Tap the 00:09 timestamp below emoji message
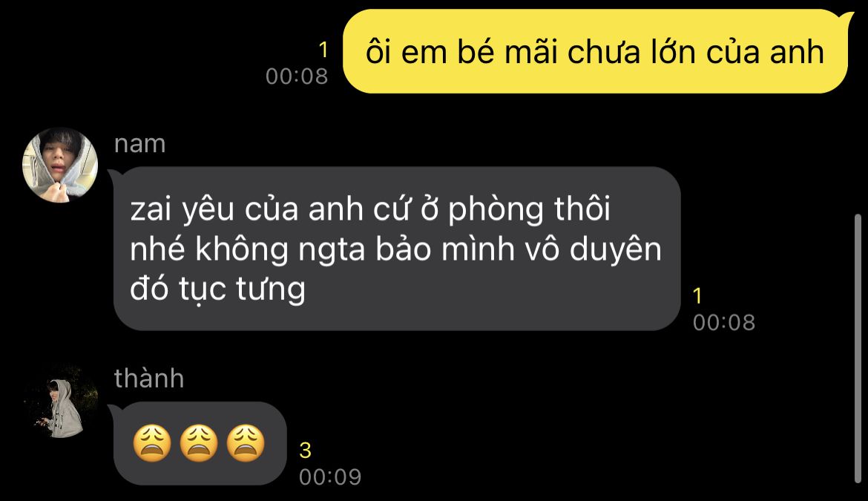Image resolution: width=868 pixels, height=501 pixels. point(330,477)
